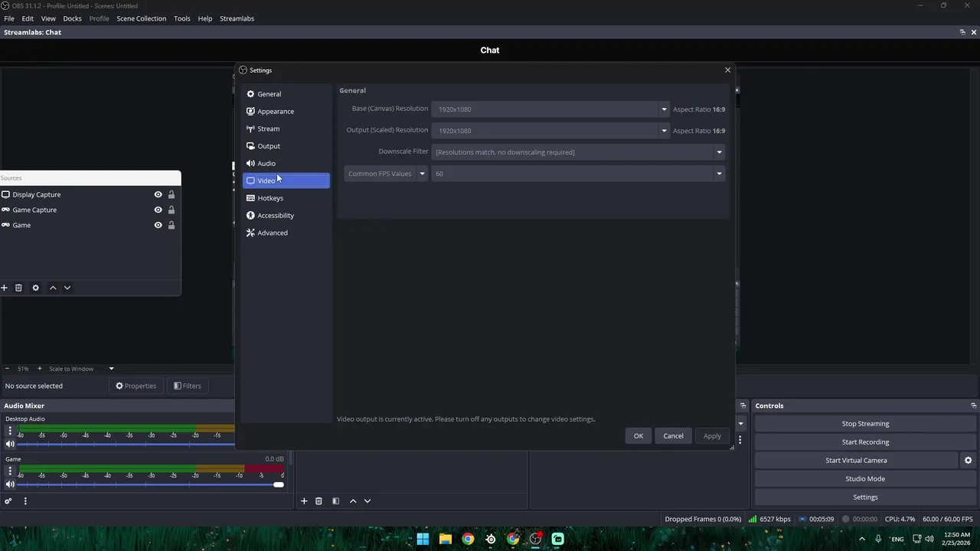Open the Appearance settings category

tap(286, 112)
